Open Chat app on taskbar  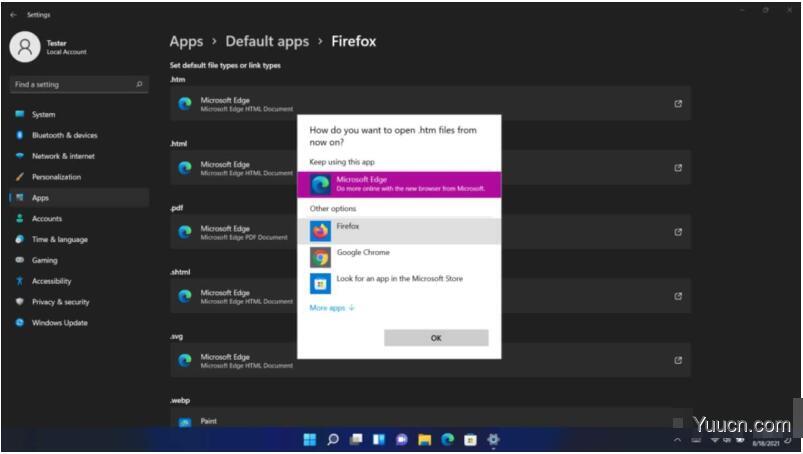coord(402,440)
